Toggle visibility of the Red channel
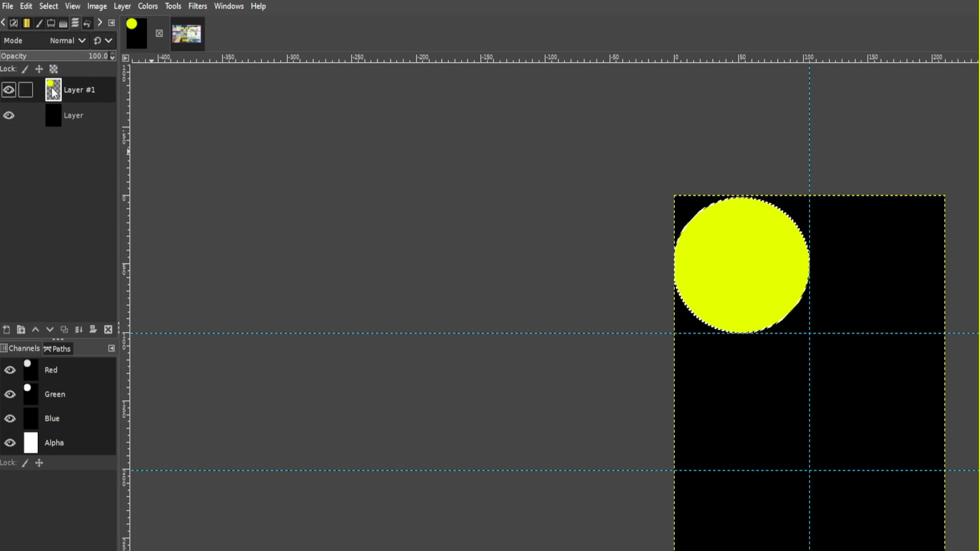 [x=10, y=370]
